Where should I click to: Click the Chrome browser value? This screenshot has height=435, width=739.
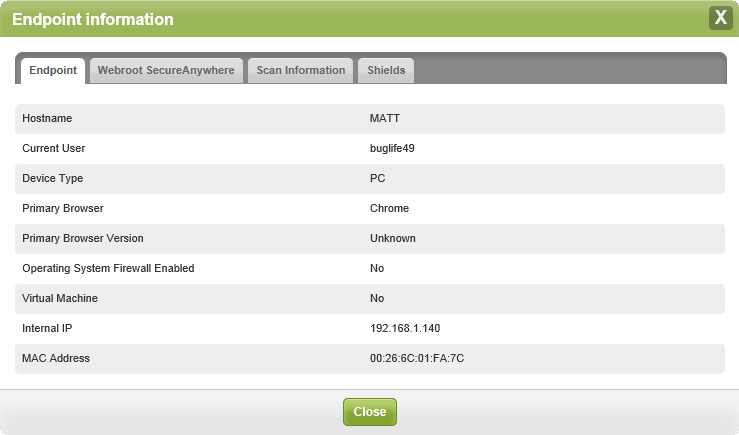click(x=389, y=208)
